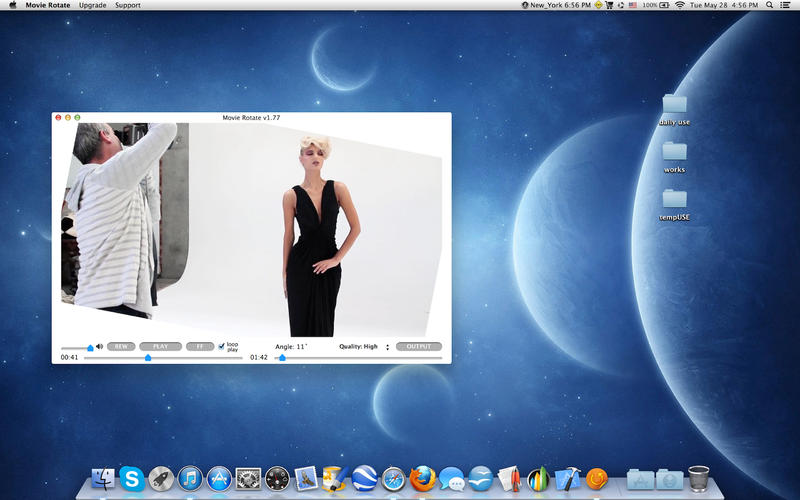Launch Skype from the dock
The width and height of the screenshot is (800, 500).
(132, 479)
